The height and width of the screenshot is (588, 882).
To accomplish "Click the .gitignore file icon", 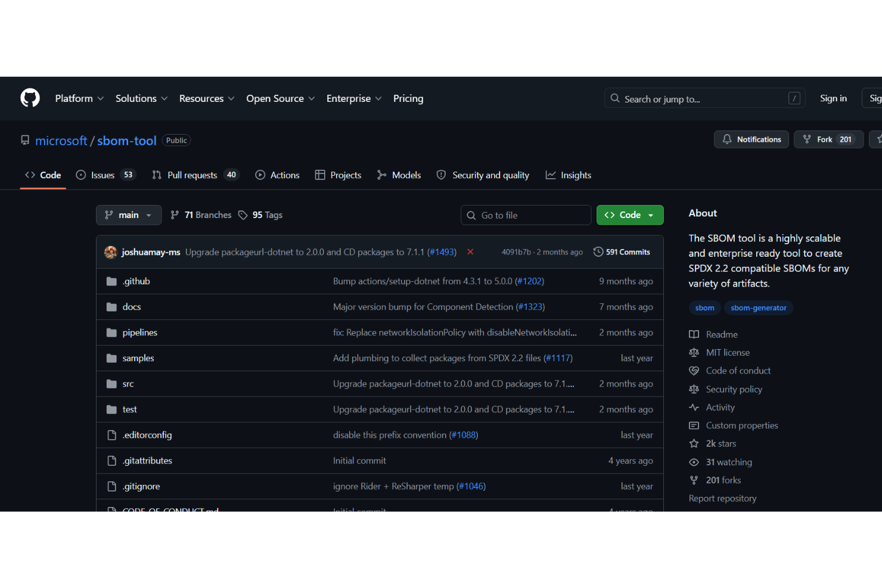I will pos(111,486).
